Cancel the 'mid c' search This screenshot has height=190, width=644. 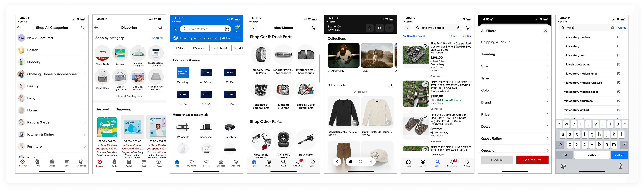[623, 28]
